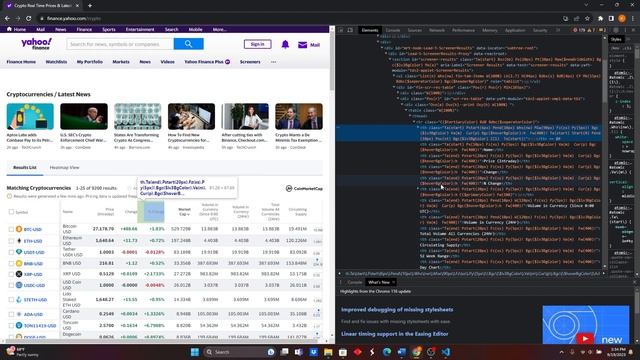Screen dimensions: 640x360
Task: Open Microsoft Edge from the taskbar
Action: pyautogui.click(x=387, y=352)
